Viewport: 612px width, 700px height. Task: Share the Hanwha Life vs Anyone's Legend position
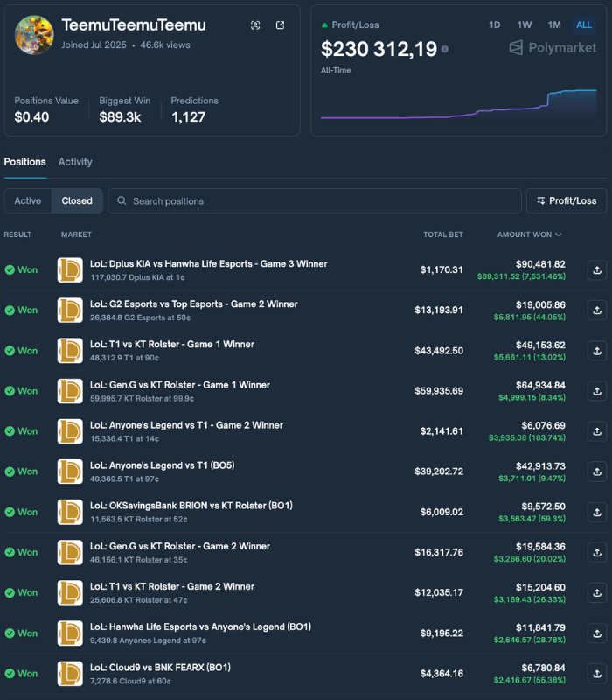[x=597, y=633]
